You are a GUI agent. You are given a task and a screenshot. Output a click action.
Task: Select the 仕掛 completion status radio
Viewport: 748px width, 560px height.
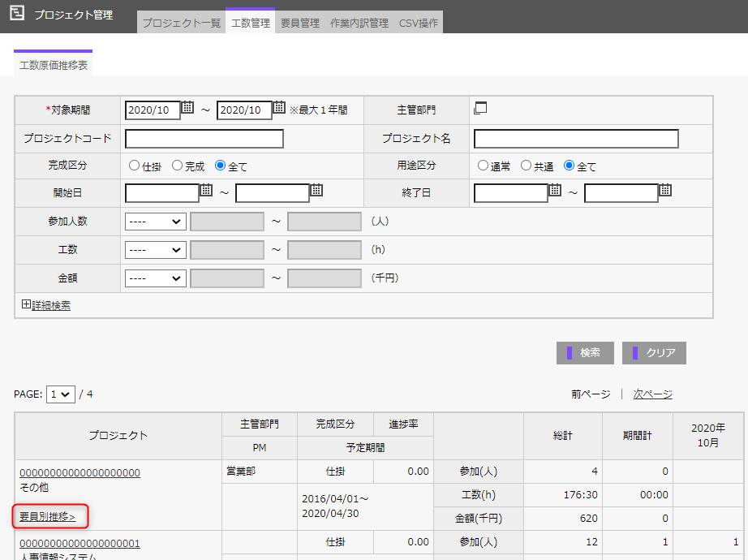pyautogui.click(x=135, y=166)
